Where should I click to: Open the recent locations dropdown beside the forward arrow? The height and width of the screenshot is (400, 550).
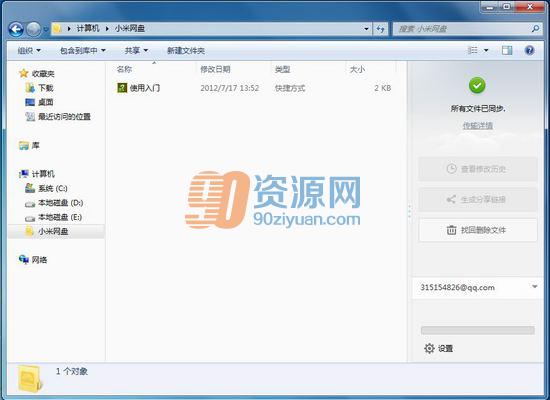tap(46, 29)
